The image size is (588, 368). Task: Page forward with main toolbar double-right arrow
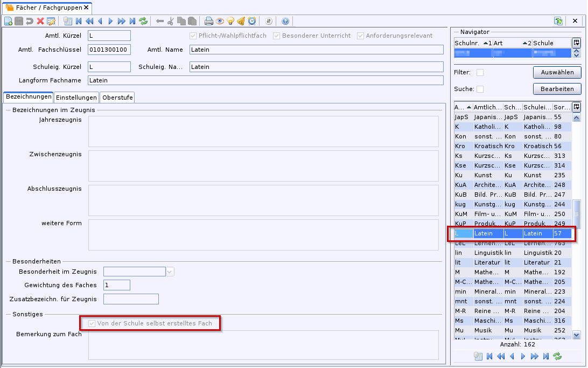point(122,21)
